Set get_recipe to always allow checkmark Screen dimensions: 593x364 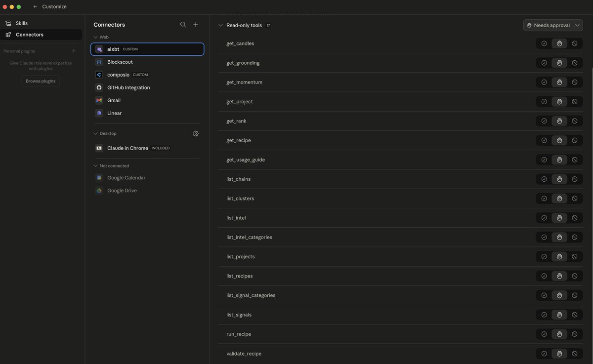(x=544, y=140)
